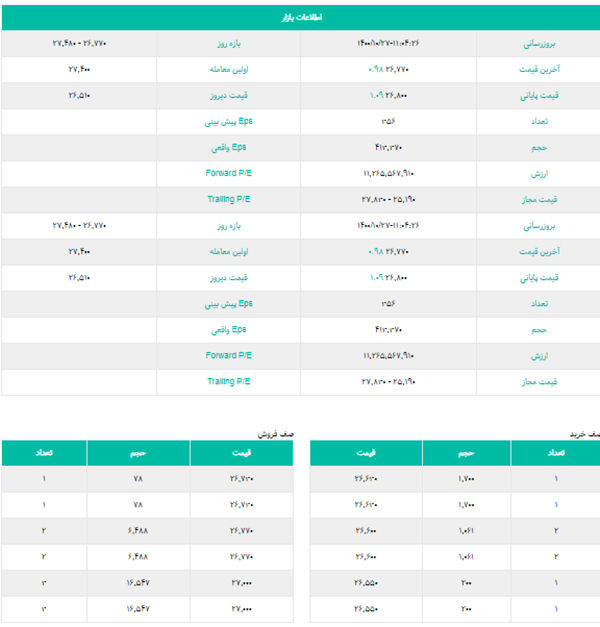600x627 pixels.
Task: Click the first 27,830 - 25,190 range value
Action: point(388,200)
